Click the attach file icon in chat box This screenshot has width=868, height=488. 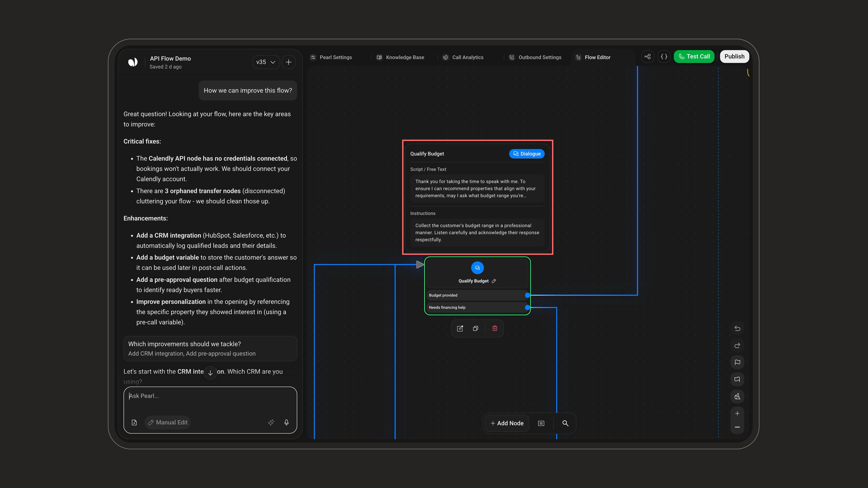[x=134, y=422]
